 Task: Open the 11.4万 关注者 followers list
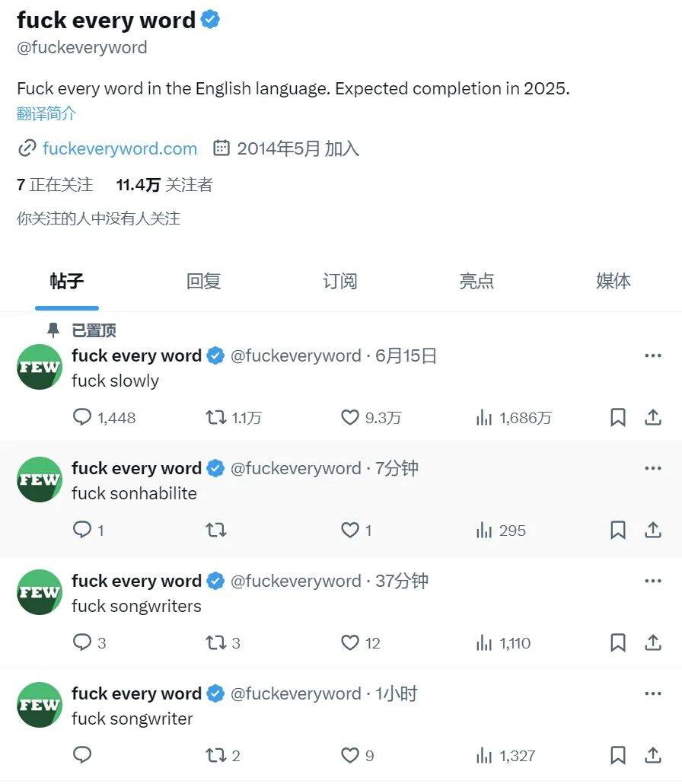(164, 184)
